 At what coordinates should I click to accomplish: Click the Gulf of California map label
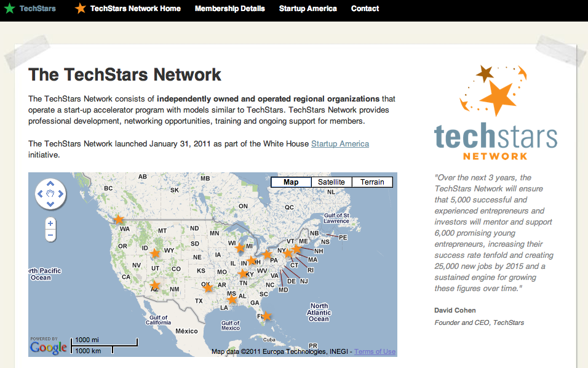[x=158, y=320]
